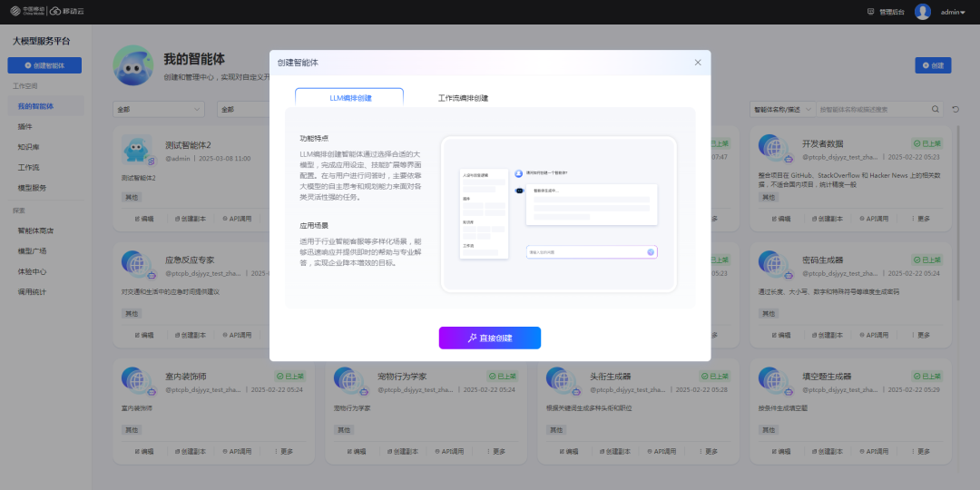Click 编辑 on the 室内装饰师 card
980x490 pixels.
pos(144,451)
